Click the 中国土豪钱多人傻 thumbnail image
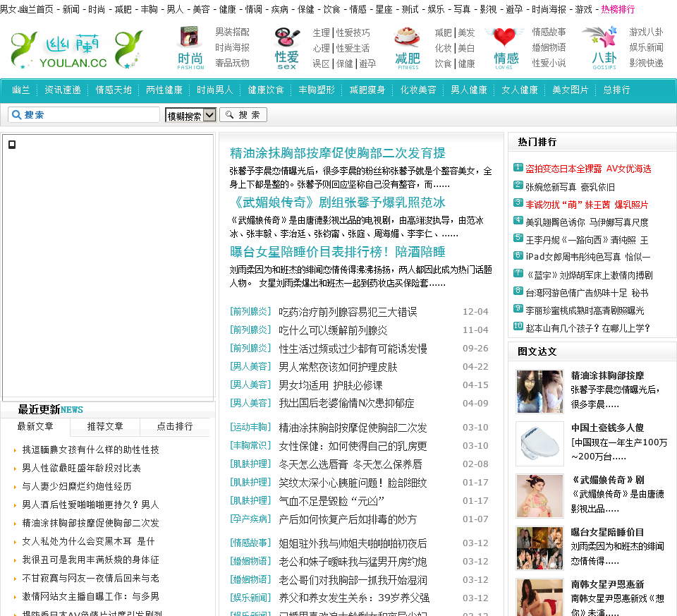The image size is (677, 616). coord(539,443)
